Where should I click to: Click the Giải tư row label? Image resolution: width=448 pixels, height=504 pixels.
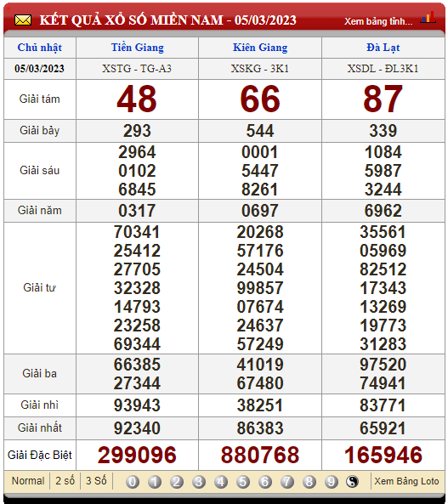[40, 287]
